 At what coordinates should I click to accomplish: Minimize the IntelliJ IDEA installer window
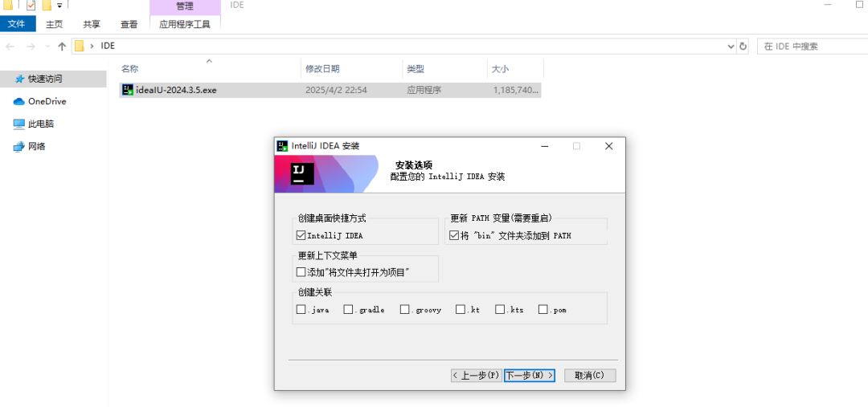point(545,146)
